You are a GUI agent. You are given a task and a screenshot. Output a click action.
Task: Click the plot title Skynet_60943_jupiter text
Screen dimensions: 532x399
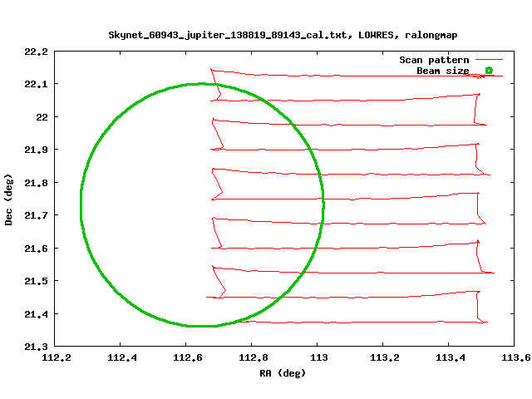coord(283,35)
